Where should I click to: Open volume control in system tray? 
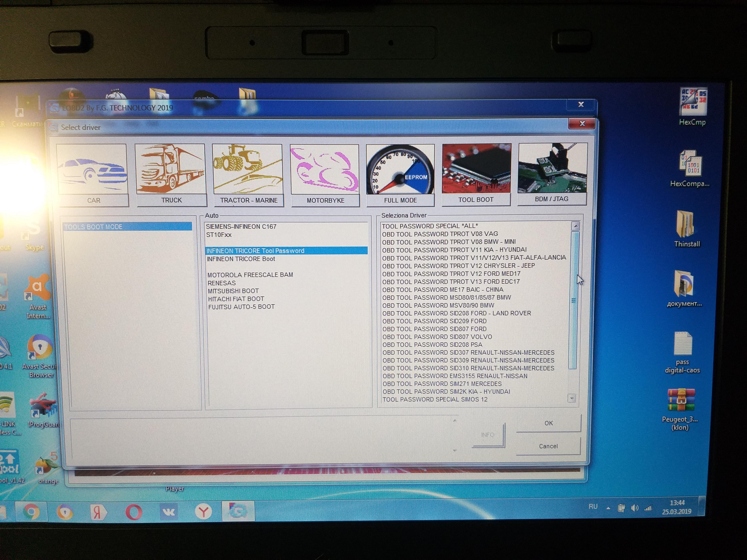[x=634, y=508]
